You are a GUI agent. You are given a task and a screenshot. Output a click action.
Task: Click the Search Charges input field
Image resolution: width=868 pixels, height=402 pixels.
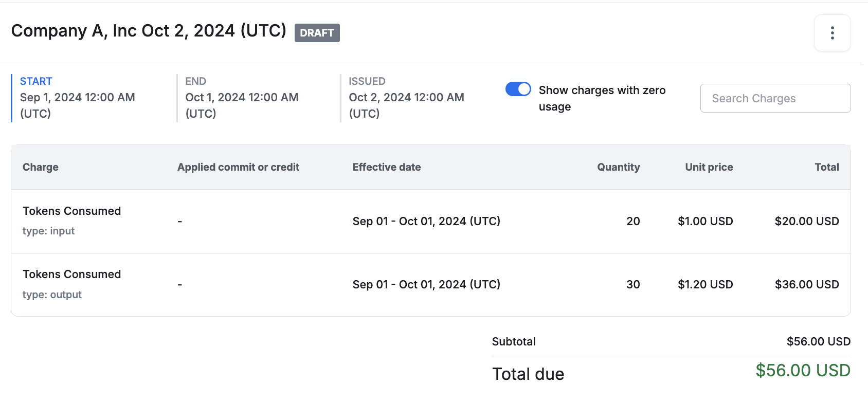coord(775,98)
